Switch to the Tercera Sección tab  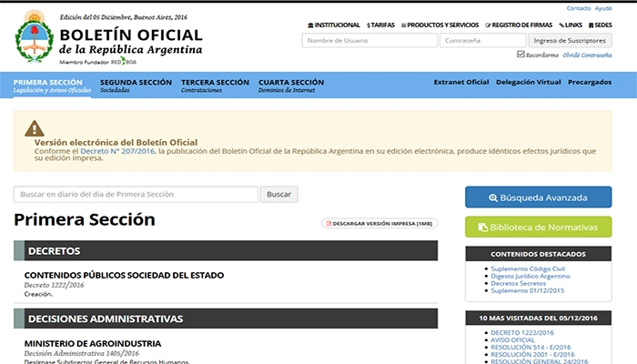point(214,86)
